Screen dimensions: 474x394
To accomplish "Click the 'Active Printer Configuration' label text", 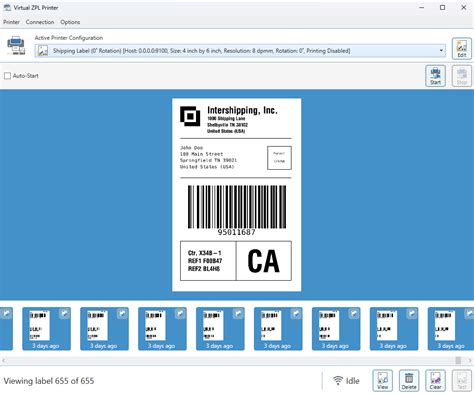I will coord(69,38).
